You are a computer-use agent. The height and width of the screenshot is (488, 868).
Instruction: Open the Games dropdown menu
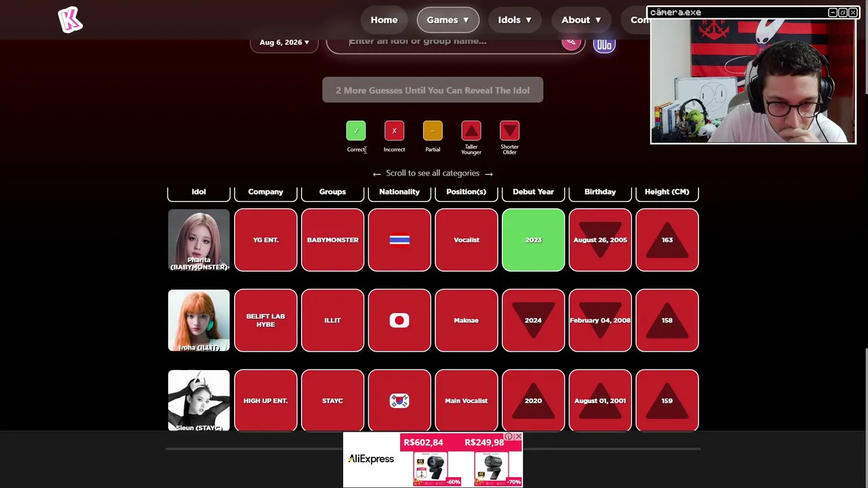coord(448,20)
